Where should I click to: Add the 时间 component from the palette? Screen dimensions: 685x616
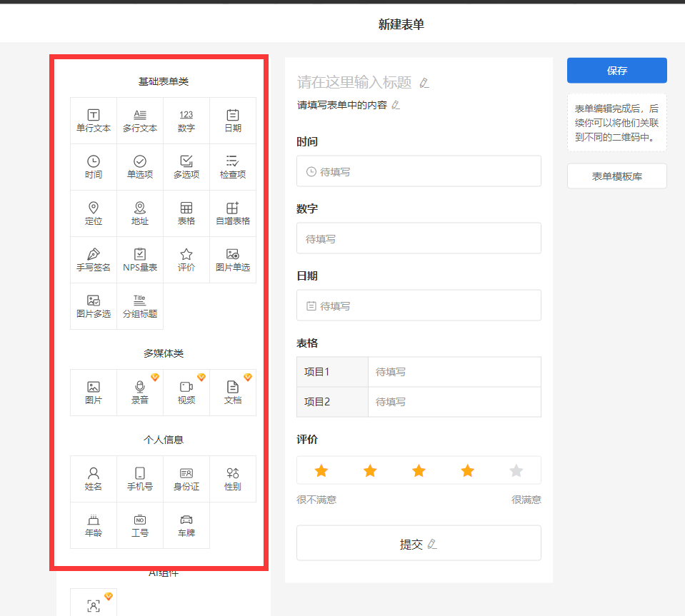(x=94, y=167)
